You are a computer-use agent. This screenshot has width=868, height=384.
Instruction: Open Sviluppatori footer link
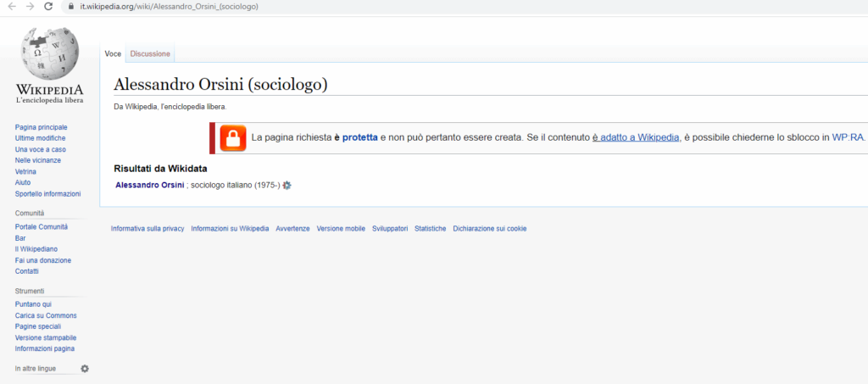point(390,229)
